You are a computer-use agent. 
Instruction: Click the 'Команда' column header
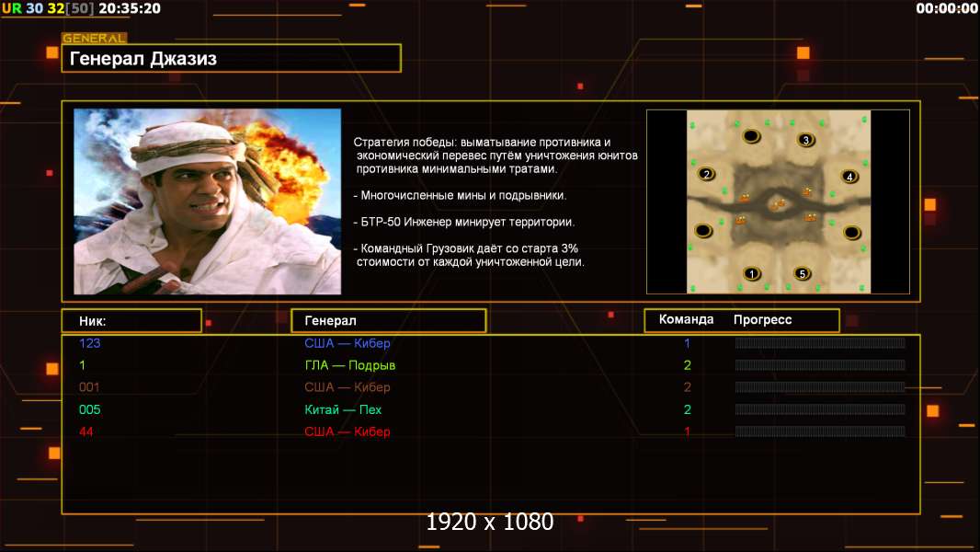tap(686, 319)
